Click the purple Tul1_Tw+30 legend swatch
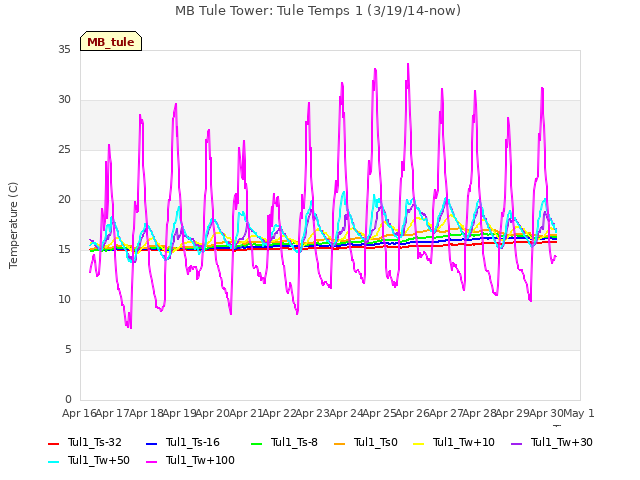Image resolution: width=640 pixels, height=480 pixels. coord(517,444)
